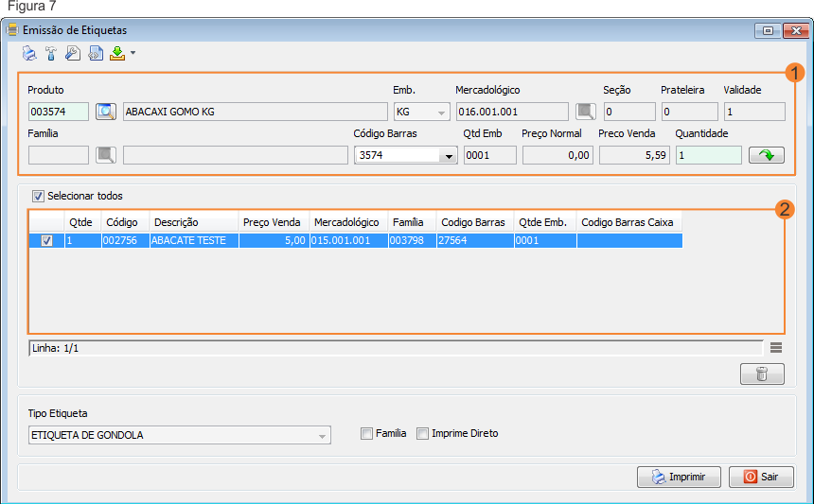Viewport: 814px width, 504px height.
Task: Expand the download icon dropdown arrow
Action: (133, 54)
